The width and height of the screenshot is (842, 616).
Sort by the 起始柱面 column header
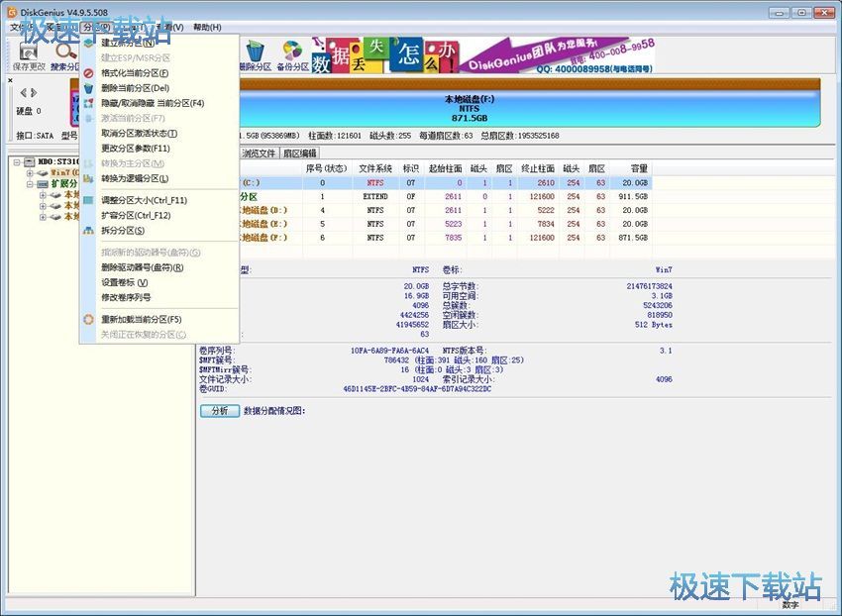click(445, 168)
